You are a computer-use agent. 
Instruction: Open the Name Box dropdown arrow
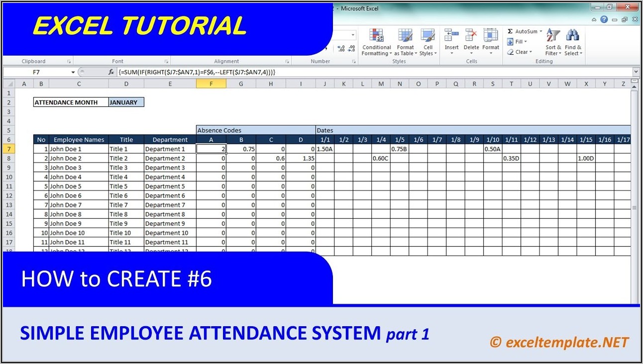[x=73, y=72]
